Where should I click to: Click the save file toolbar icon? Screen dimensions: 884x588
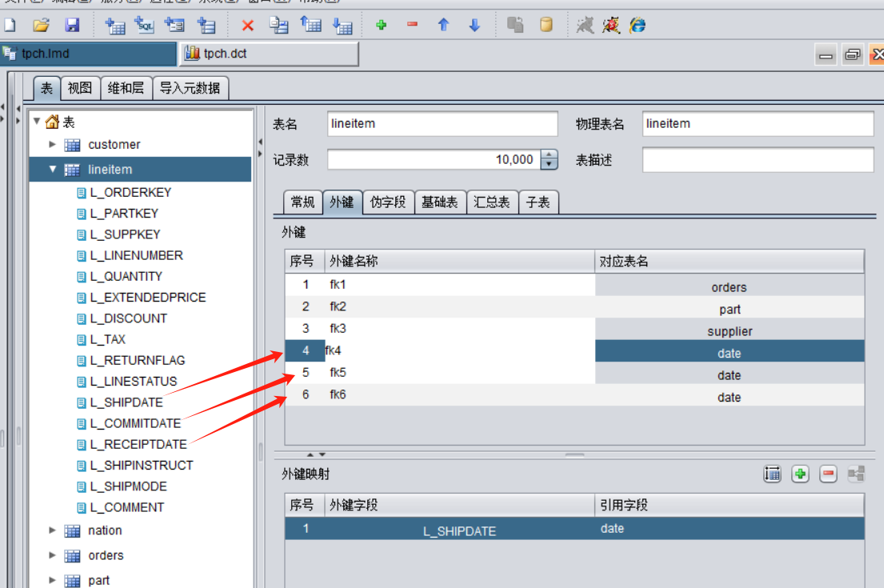click(73, 26)
